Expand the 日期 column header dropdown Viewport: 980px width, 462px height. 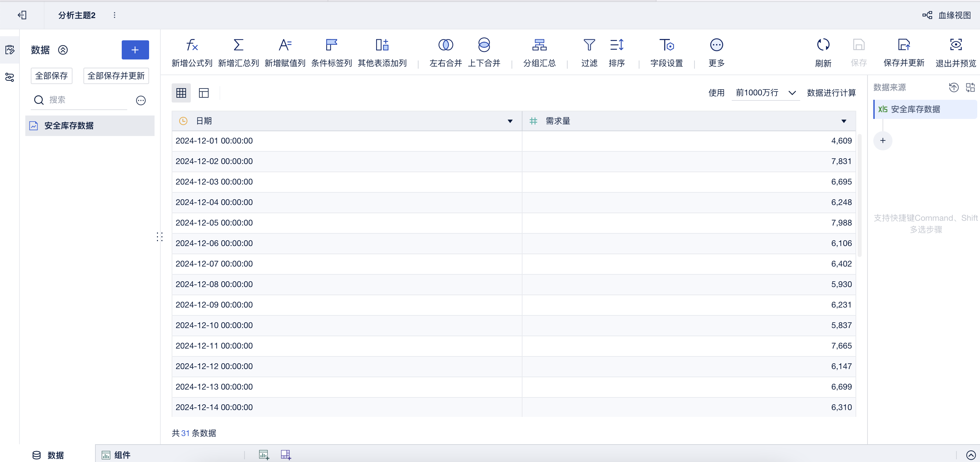coord(510,121)
